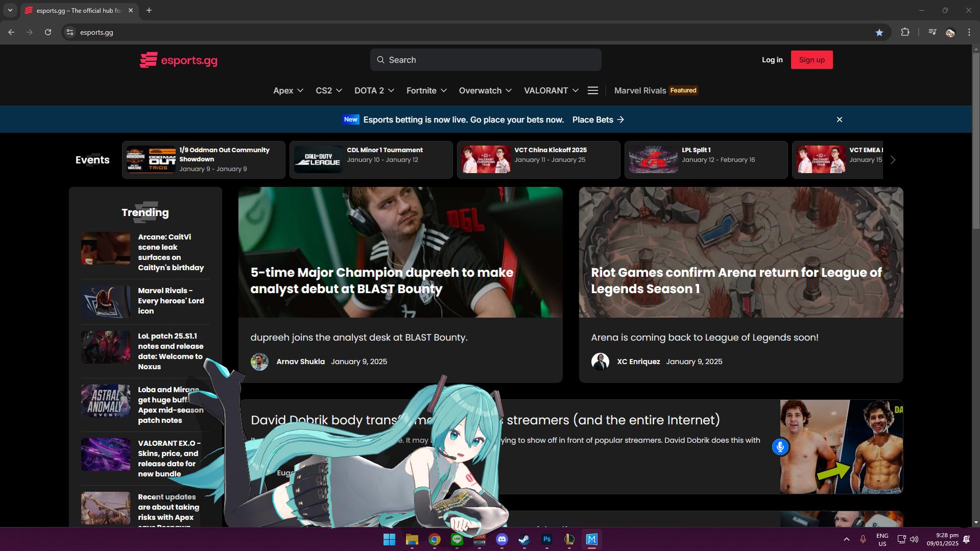Click the esports.gg logo
Screen dimensions: 980x551
coord(179,60)
